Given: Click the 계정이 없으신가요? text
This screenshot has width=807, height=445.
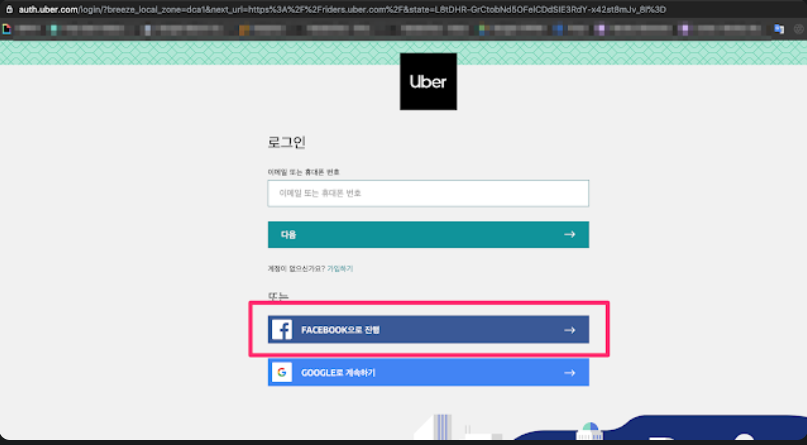Looking at the screenshot, I should click(296, 269).
